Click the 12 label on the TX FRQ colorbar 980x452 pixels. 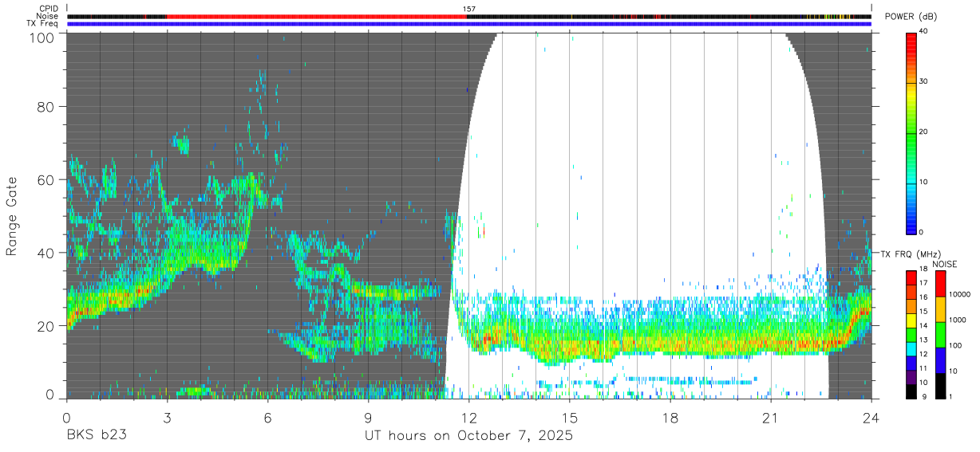pos(923,354)
